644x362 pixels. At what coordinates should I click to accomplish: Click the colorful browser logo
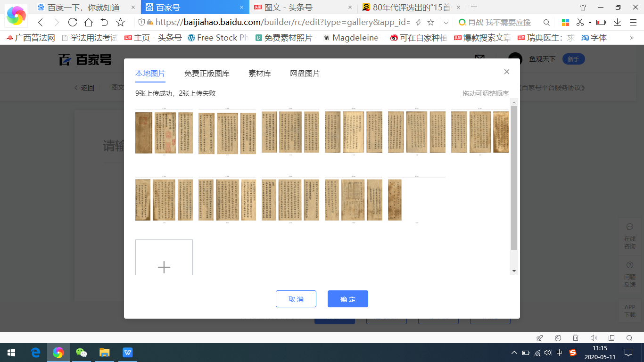pos(17,16)
